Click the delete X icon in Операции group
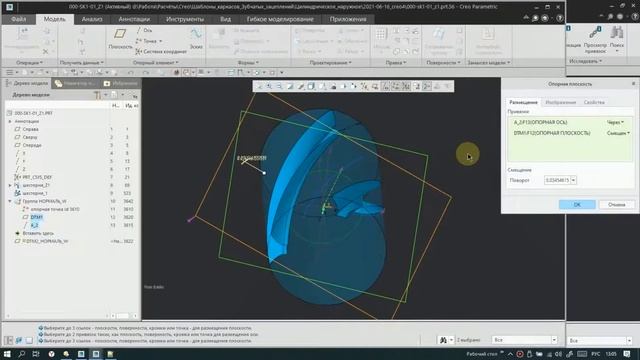This screenshot has height=360, width=640. pyautogui.click(x=46, y=51)
